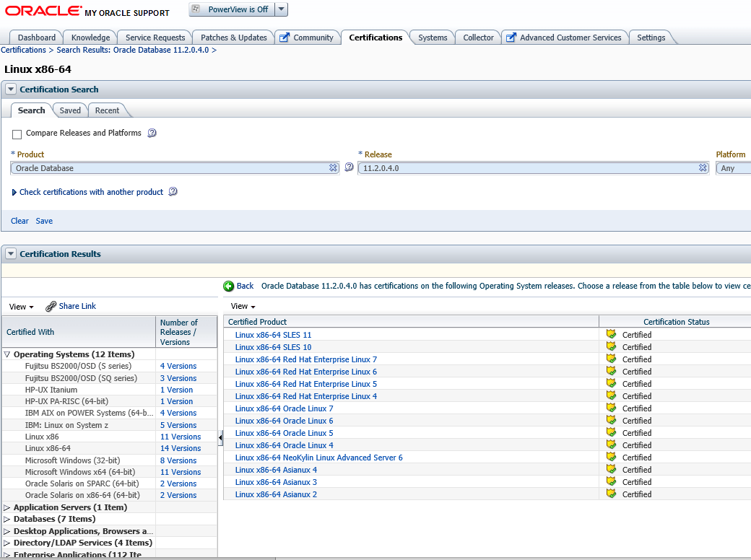This screenshot has width=751, height=560.
Task: Click the Clear link in the search form
Action: click(x=19, y=221)
